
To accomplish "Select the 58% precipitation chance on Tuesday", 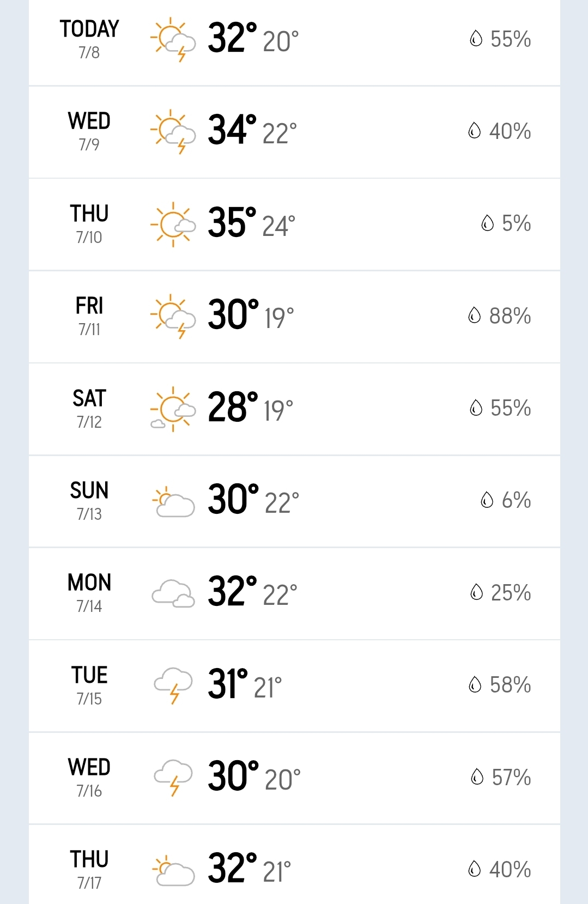I will 510,685.
